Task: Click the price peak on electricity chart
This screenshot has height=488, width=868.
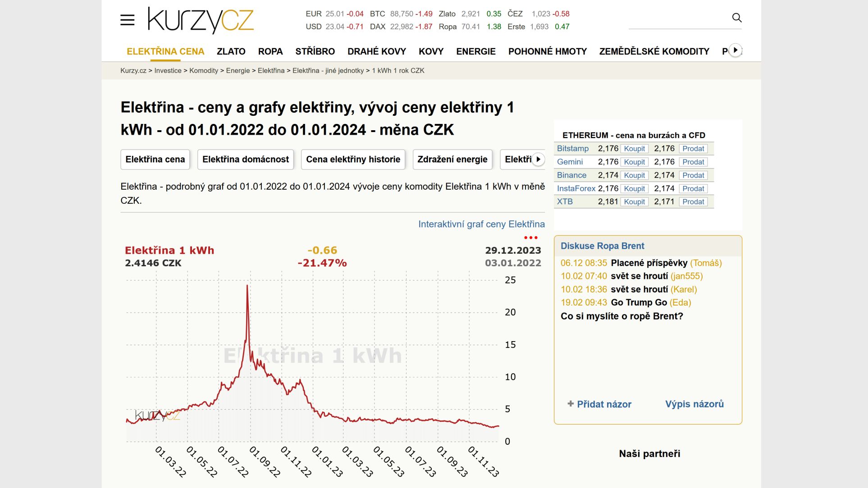Action: [247, 286]
